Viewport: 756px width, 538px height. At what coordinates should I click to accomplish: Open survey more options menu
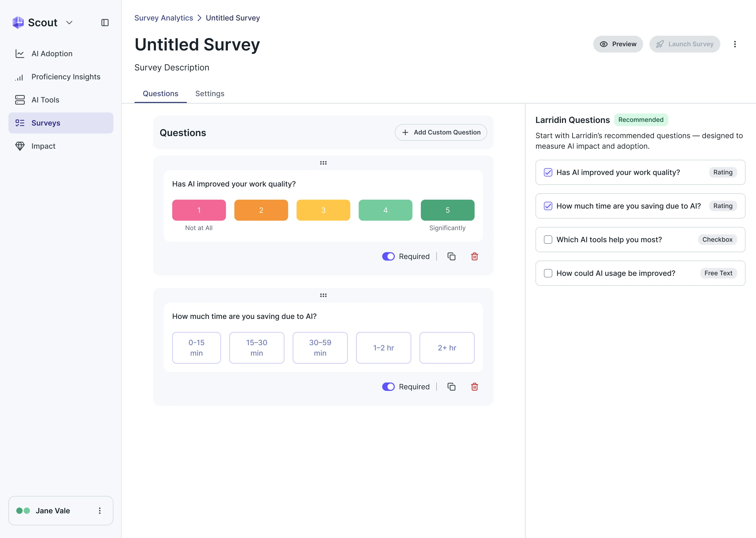coord(735,44)
